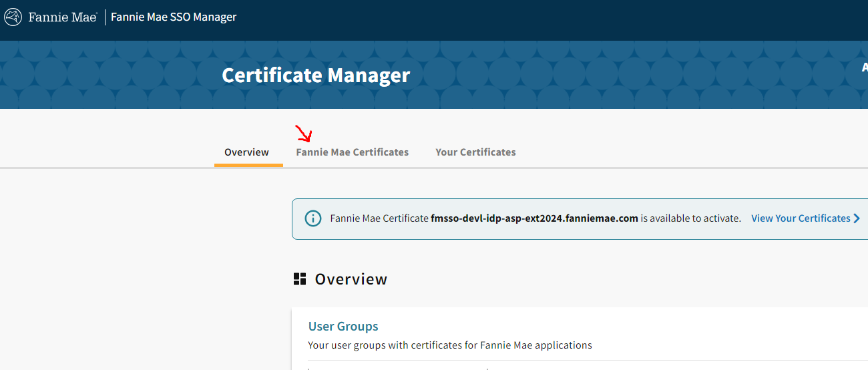868x370 pixels.
Task: Click the info icon in the certificate banner
Action: coord(312,218)
